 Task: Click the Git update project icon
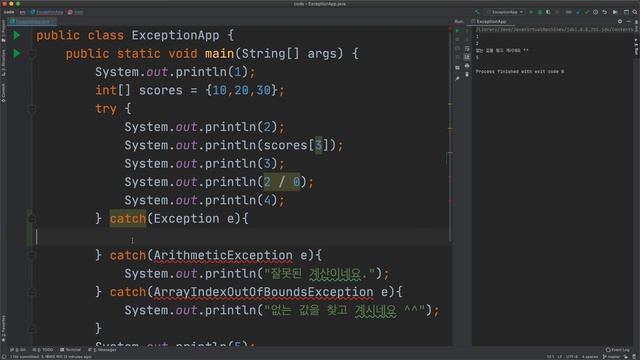pyautogui.click(x=578, y=12)
